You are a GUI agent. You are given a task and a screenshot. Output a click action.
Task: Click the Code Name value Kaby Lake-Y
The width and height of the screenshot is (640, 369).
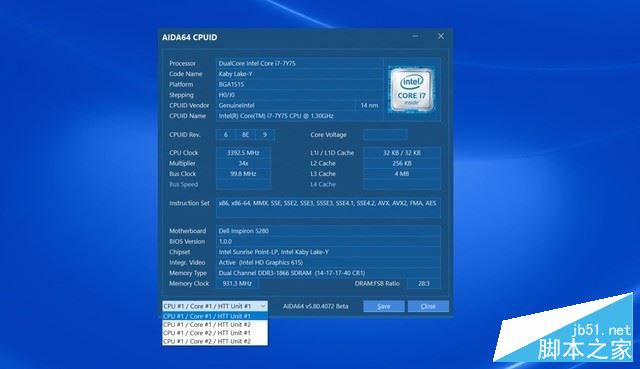pyautogui.click(x=300, y=74)
